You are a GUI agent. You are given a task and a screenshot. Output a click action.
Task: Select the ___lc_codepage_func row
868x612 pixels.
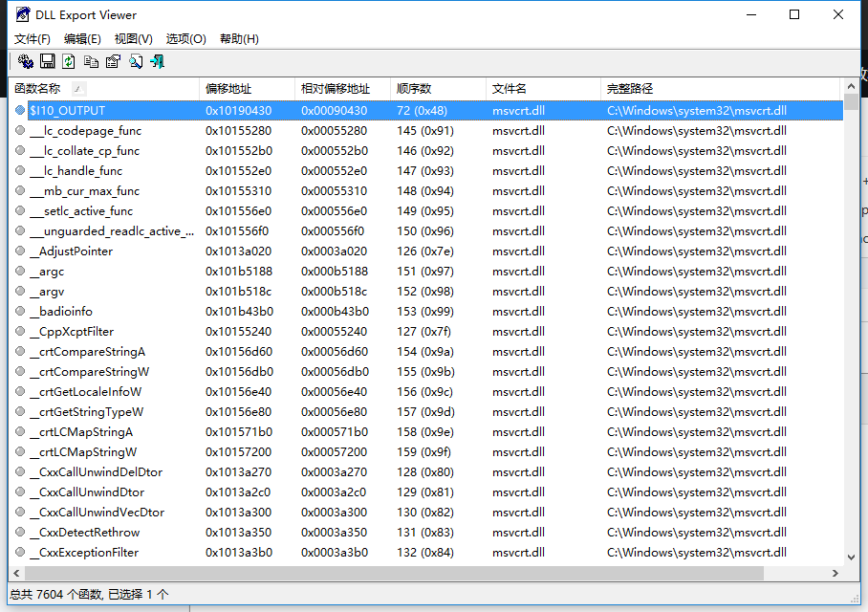(425, 131)
